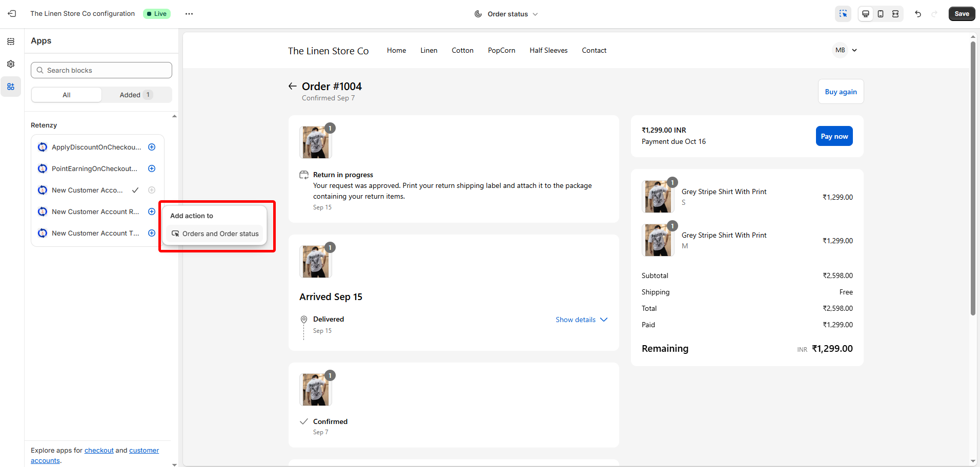The image size is (980, 467).
Task: Choose Orders and Order status option
Action: (215, 233)
